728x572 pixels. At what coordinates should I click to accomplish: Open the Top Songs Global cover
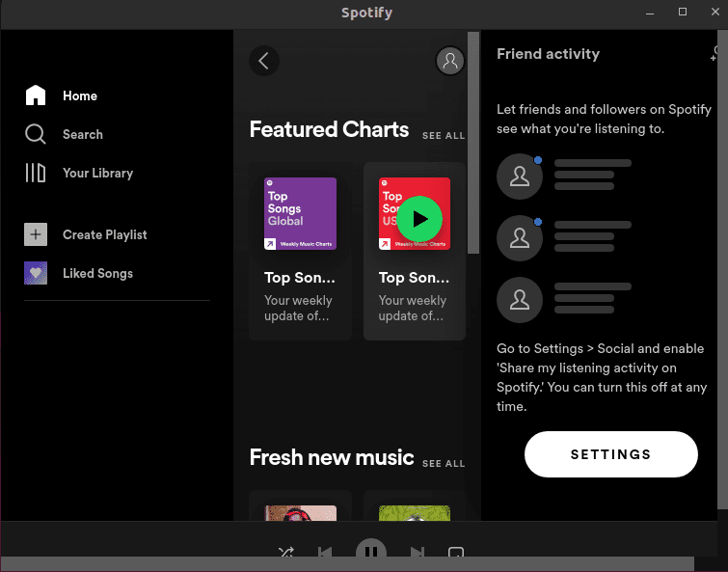[301, 213]
